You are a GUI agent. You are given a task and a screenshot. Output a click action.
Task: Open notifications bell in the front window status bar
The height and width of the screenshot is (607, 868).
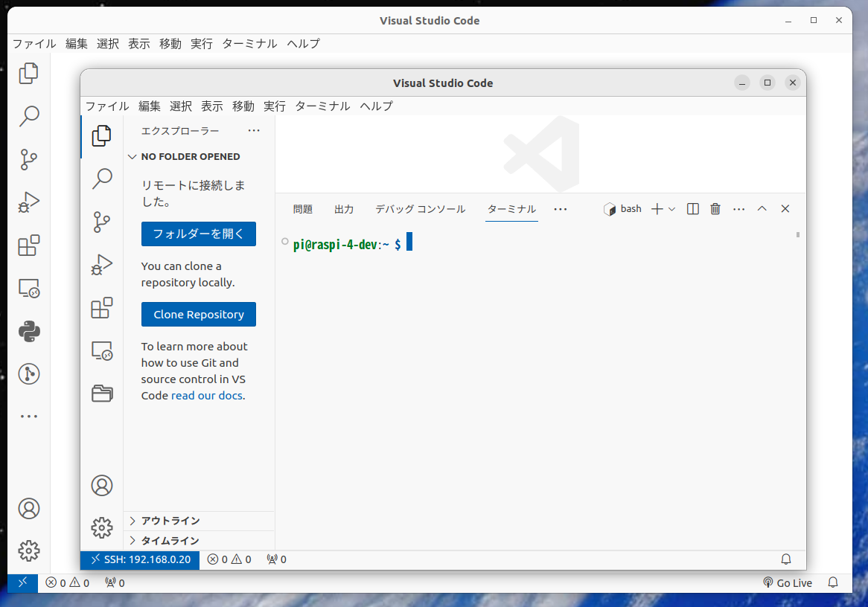(785, 560)
